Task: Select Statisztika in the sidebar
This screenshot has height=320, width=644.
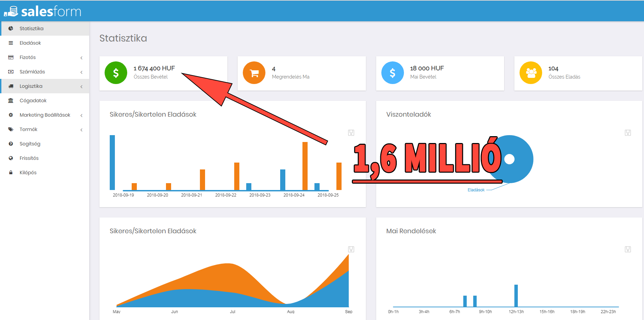Action: [x=31, y=28]
